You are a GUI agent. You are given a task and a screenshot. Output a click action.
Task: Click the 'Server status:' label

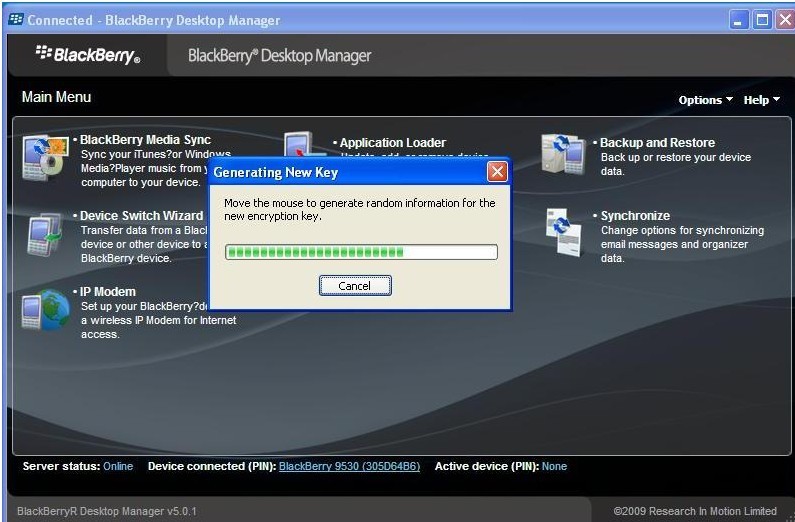(x=61, y=466)
